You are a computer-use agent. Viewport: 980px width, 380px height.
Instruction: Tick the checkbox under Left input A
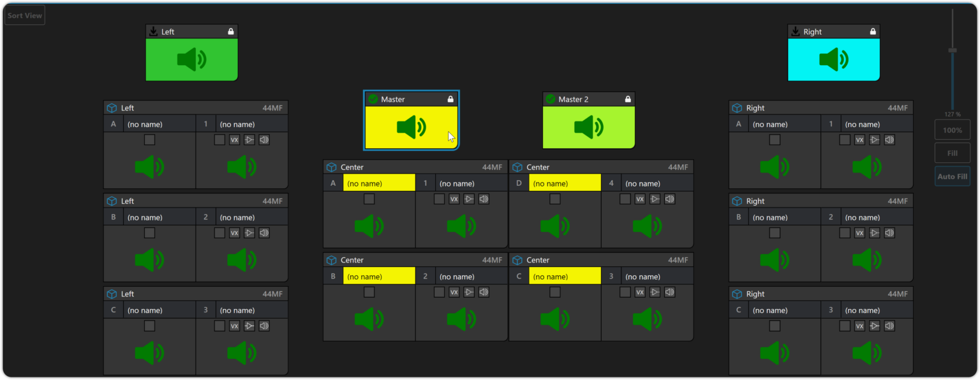point(149,140)
